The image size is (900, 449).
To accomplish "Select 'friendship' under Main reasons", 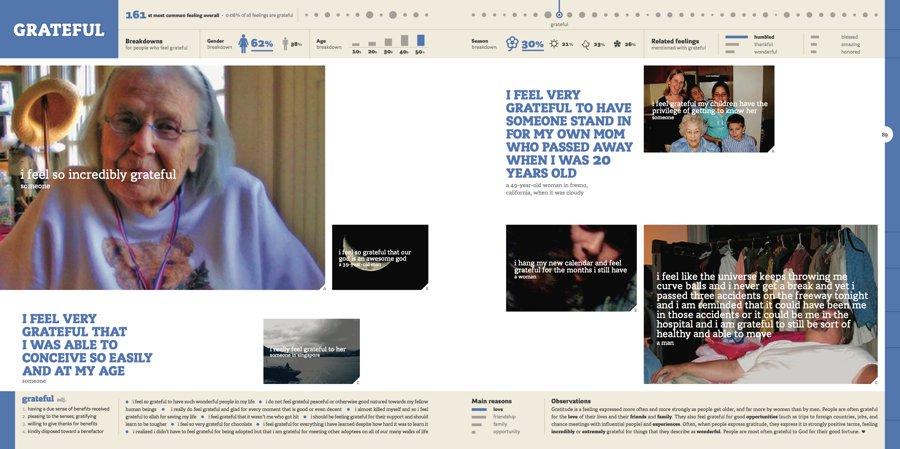I will pyautogui.click(x=504, y=417).
